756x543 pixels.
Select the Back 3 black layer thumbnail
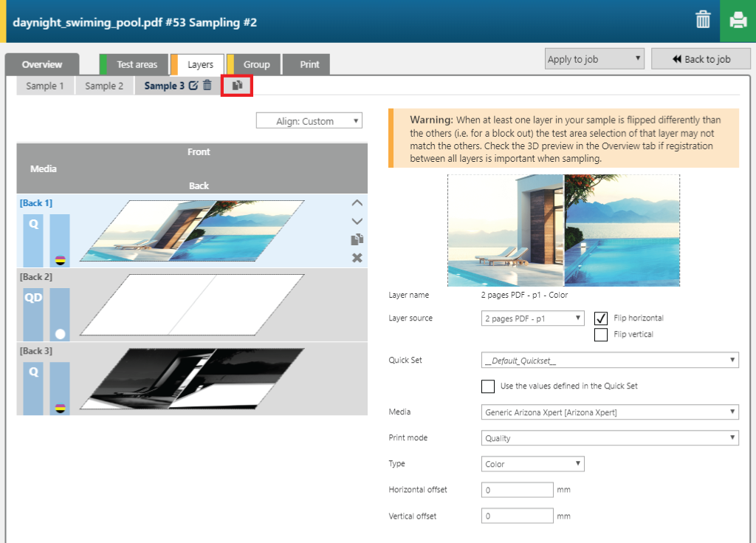[x=192, y=379]
